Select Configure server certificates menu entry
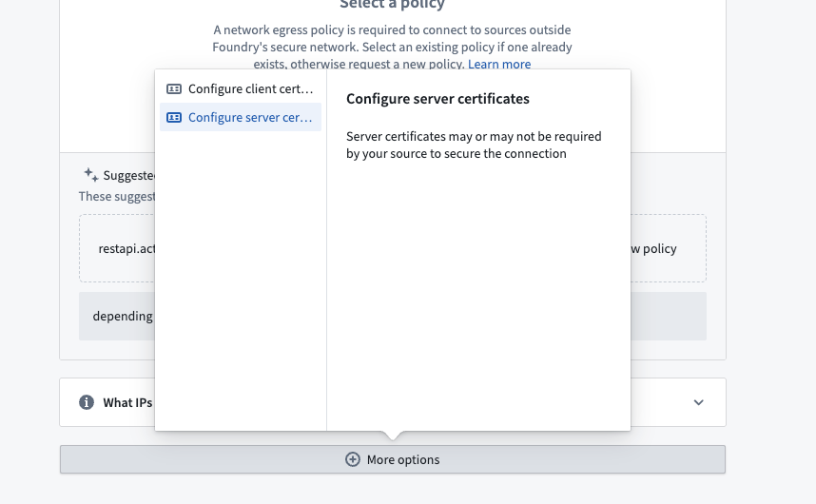Image resolution: width=816 pixels, height=504 pixels. 250,118
